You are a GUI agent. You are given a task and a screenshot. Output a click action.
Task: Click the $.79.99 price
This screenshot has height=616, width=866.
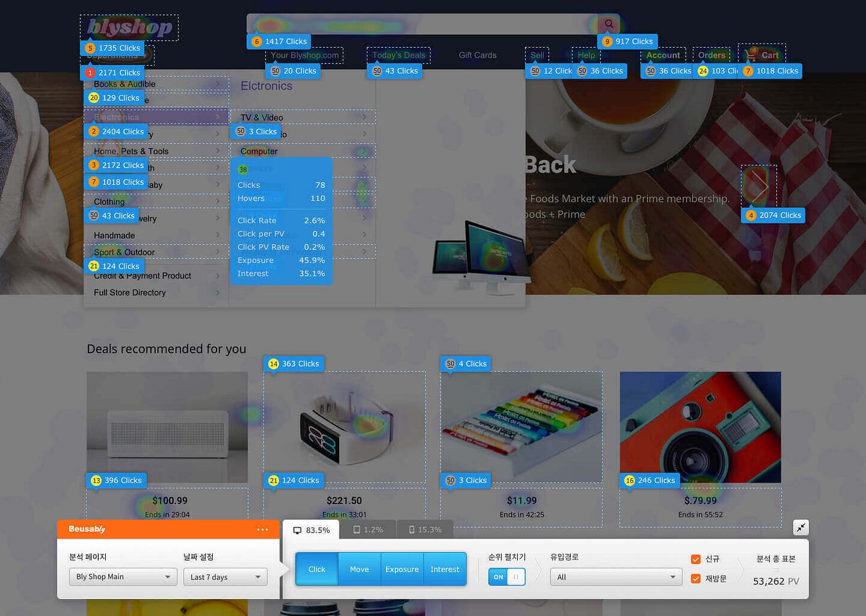[700, 500]
